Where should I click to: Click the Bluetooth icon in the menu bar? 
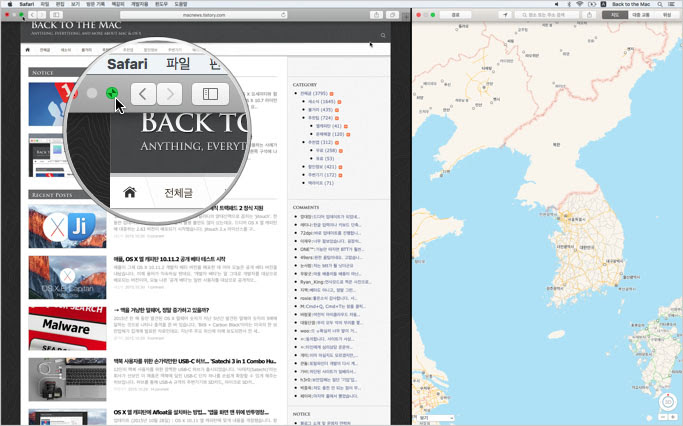point(569,4)
